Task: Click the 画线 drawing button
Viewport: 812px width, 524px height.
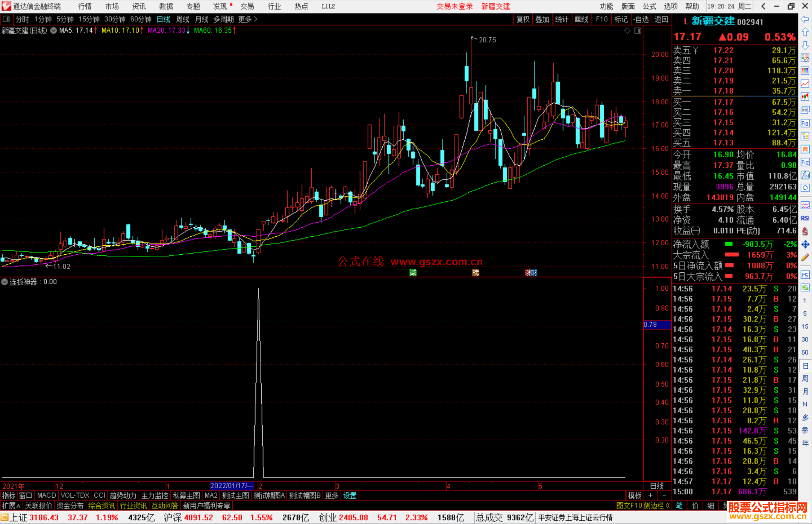Action: 582,19
